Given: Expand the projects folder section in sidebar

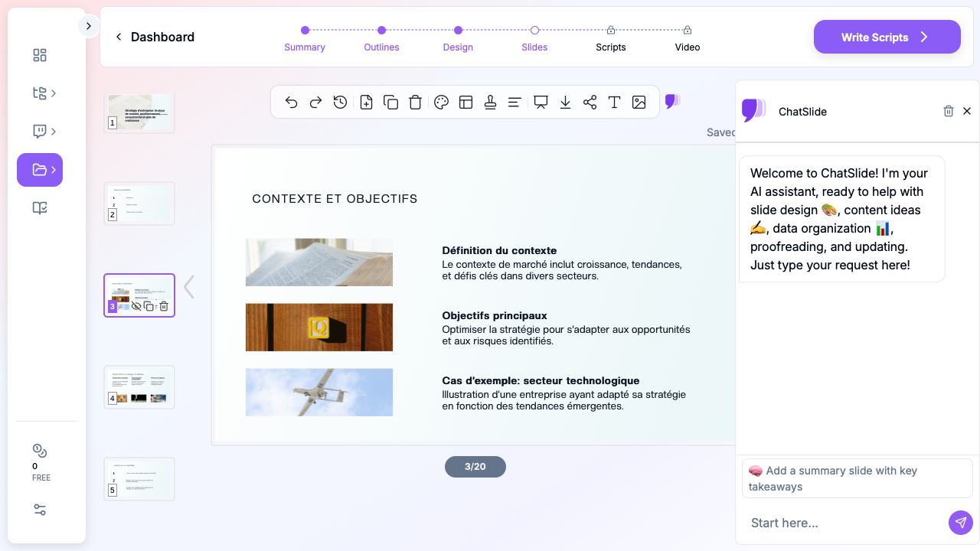Looking at the screenshot, I should 39,169.
